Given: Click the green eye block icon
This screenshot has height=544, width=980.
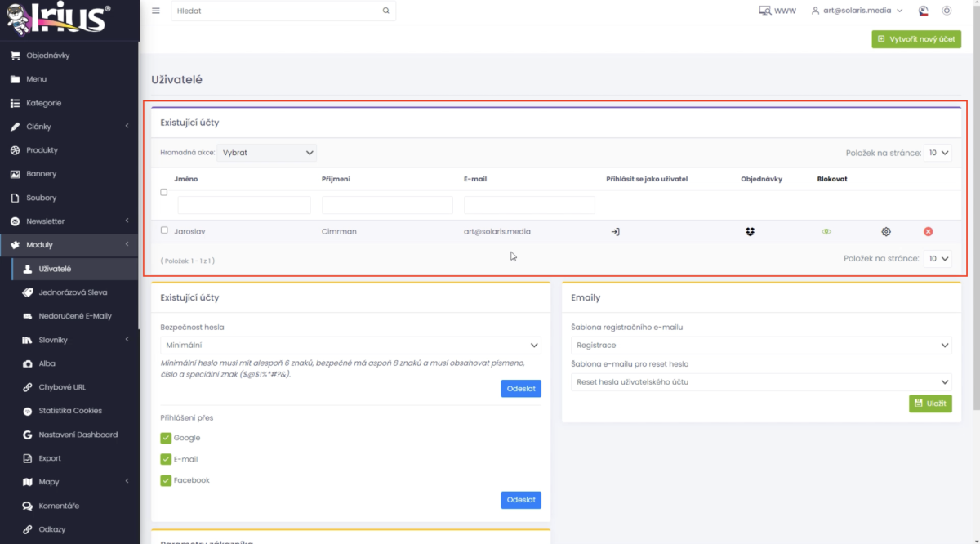Looking at the screenshot, I should coord(826,232).
